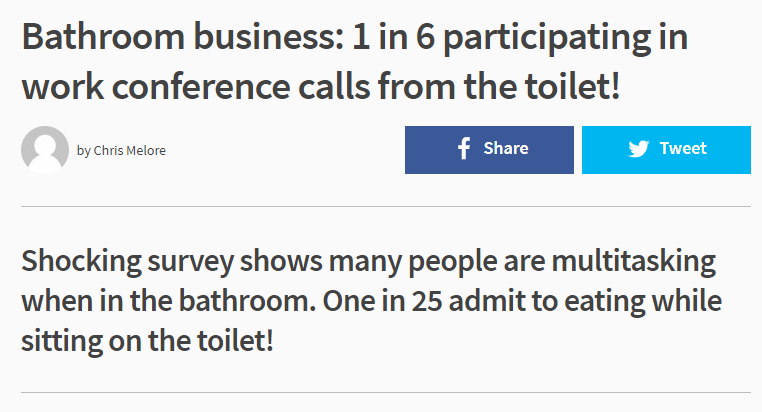Image resolution: width=762 pixels, height=412 pixels.
Task: Click the word 'toilet!' in headline
Action: coord(572,87)
